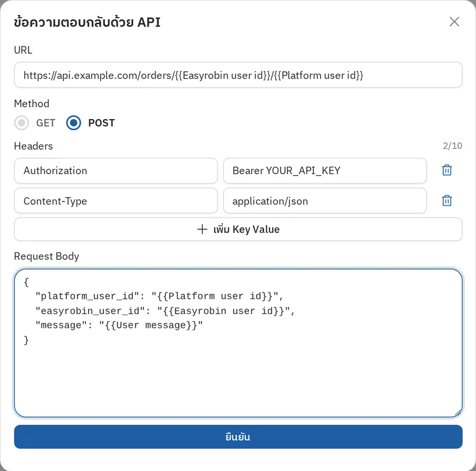The width and height of the screenshot is (476, 471).
Task: Click inside the Request Body textarea
Action: [x=238, y=343]
